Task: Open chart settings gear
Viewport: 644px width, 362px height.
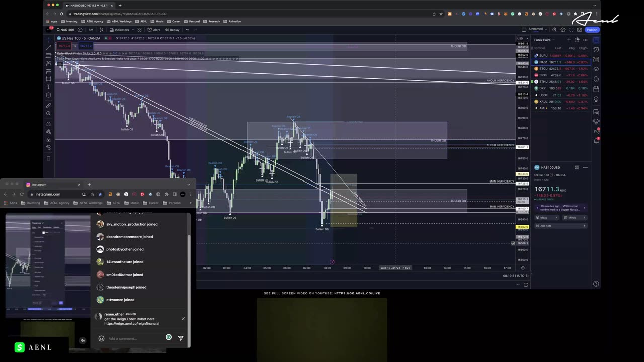Action: click(563, 30)
